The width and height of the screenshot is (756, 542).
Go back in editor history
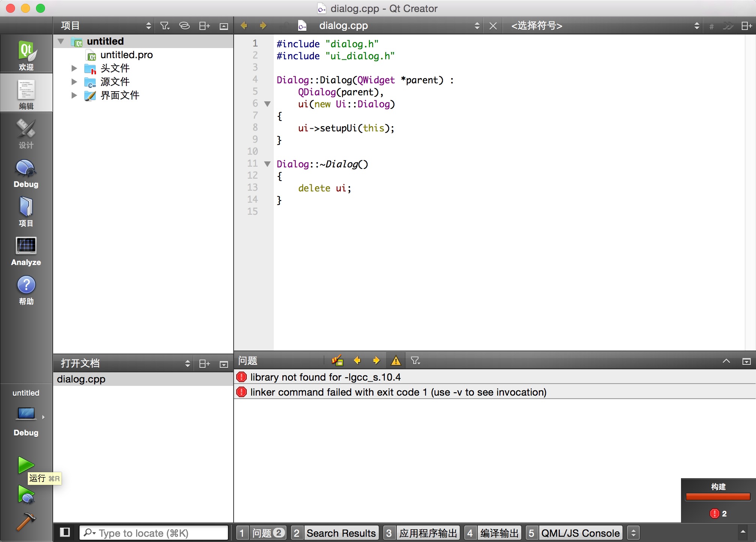(244, 26)
